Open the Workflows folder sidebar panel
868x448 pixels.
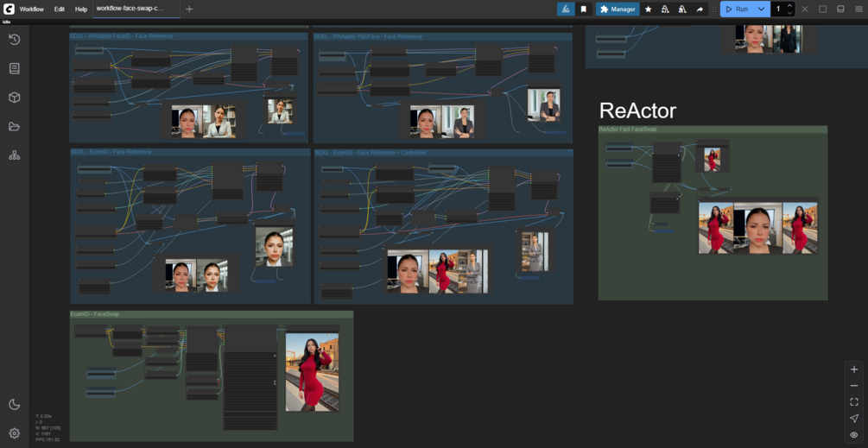coord(15,127)
